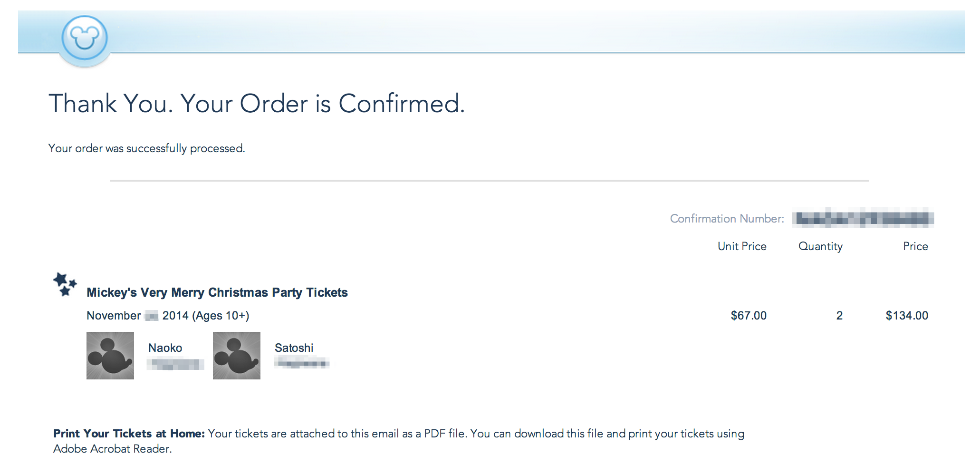Screen dimensions: 980x465
Task: Click the blurred confirmation number value
Action: (863, 218)
